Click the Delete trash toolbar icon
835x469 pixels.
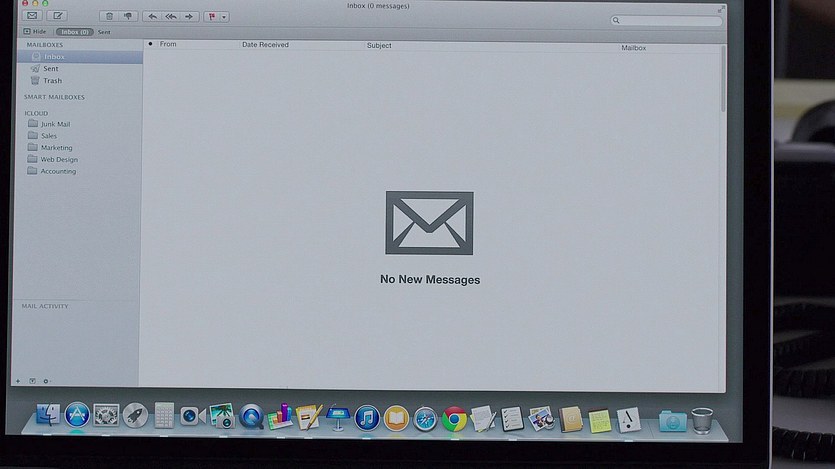(x=108, y=16)
